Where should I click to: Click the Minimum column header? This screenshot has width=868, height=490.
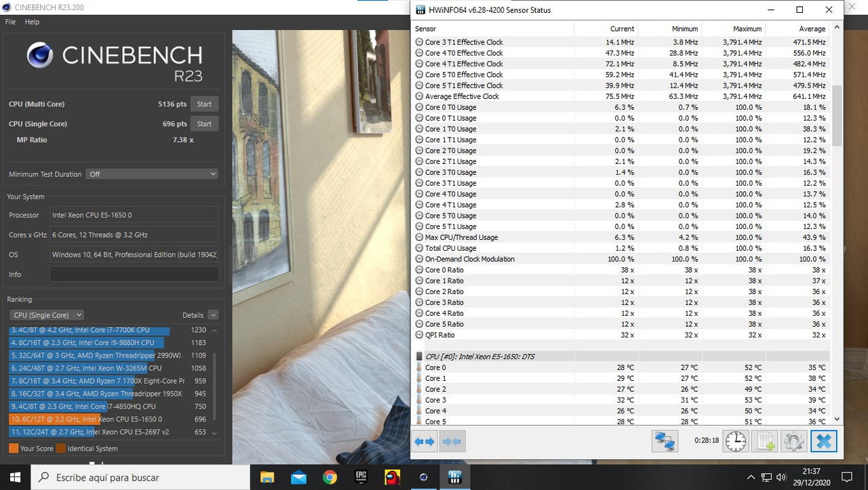[669, 29]
